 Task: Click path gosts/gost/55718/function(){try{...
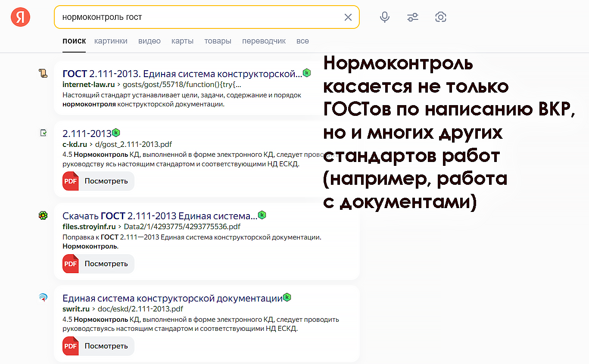[x=182, y=84]
